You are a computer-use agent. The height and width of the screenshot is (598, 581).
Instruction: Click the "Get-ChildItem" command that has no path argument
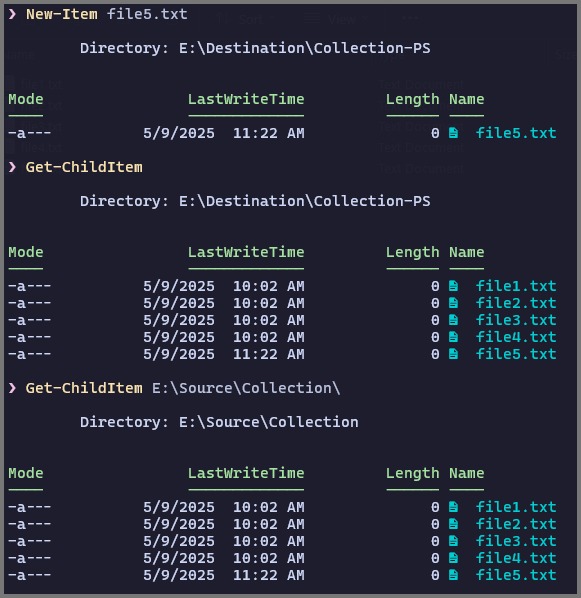pyautogui.click(x=84, y=167)
